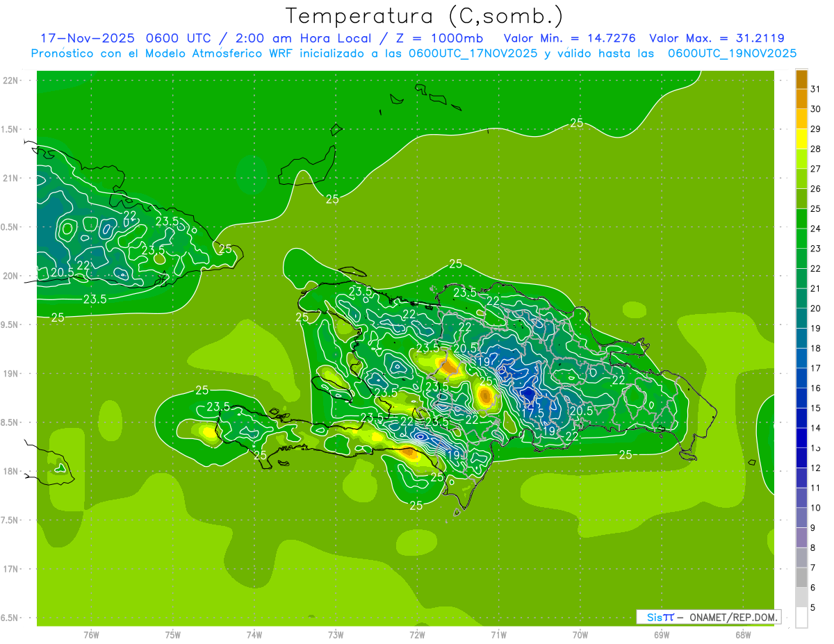
Task: Click the "72W" longitude axis label
Action: [x=417, y=635]
